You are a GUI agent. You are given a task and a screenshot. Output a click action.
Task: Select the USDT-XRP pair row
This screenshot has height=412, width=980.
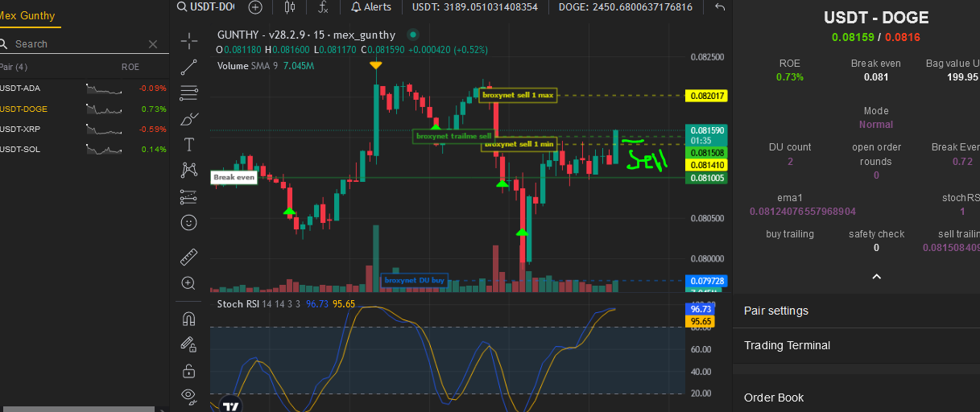(x=84, y=129)
